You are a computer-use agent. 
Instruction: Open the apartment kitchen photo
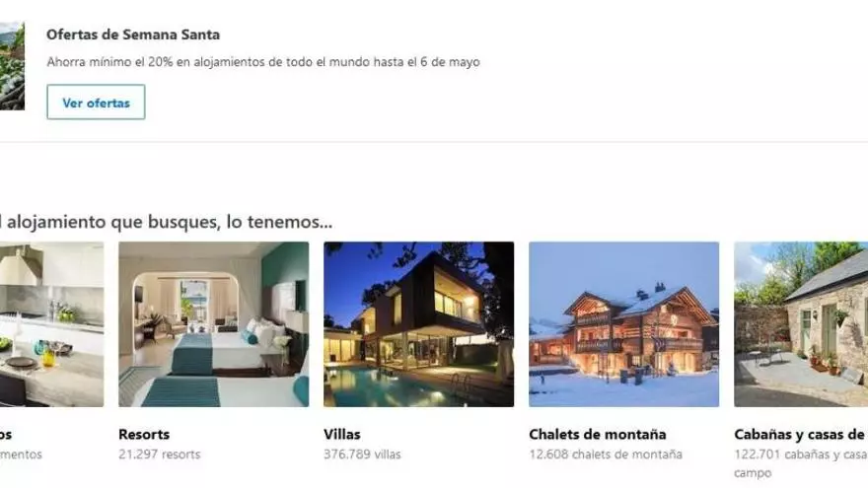pos(51,324)
